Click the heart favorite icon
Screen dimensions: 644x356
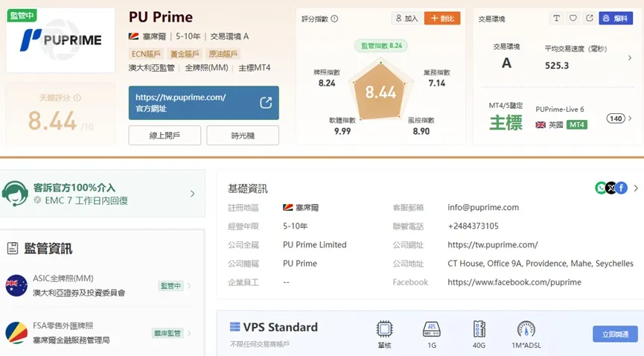[573, 18]
